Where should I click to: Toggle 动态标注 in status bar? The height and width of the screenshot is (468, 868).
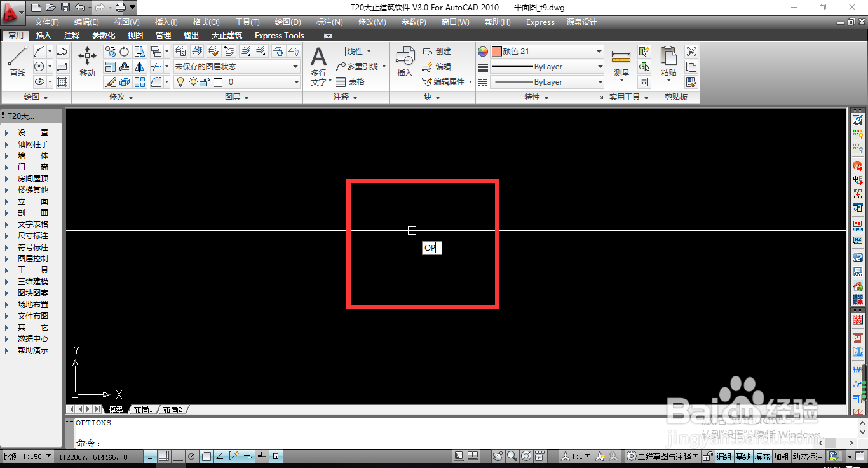click(x=807, y=457)
